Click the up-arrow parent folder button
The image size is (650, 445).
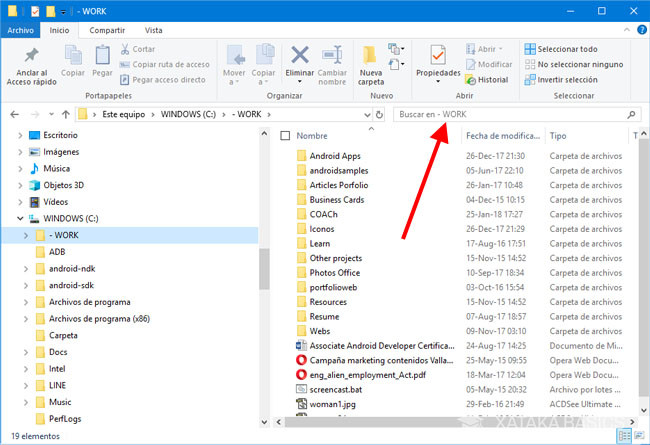point(65,114)
